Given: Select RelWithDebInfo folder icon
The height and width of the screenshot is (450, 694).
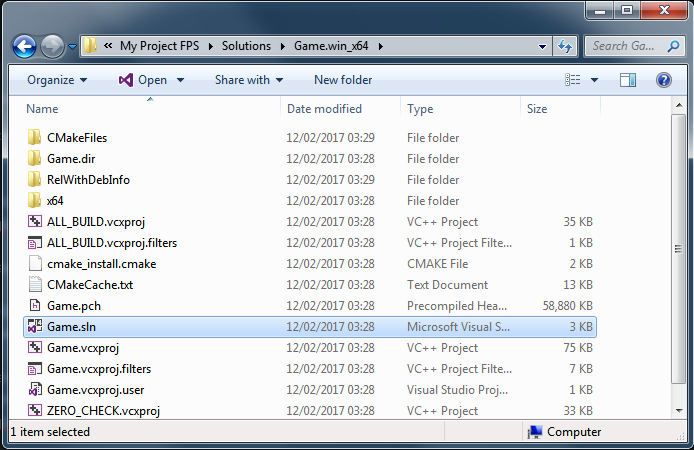Looking at the screenshot, I should (35, 179).
